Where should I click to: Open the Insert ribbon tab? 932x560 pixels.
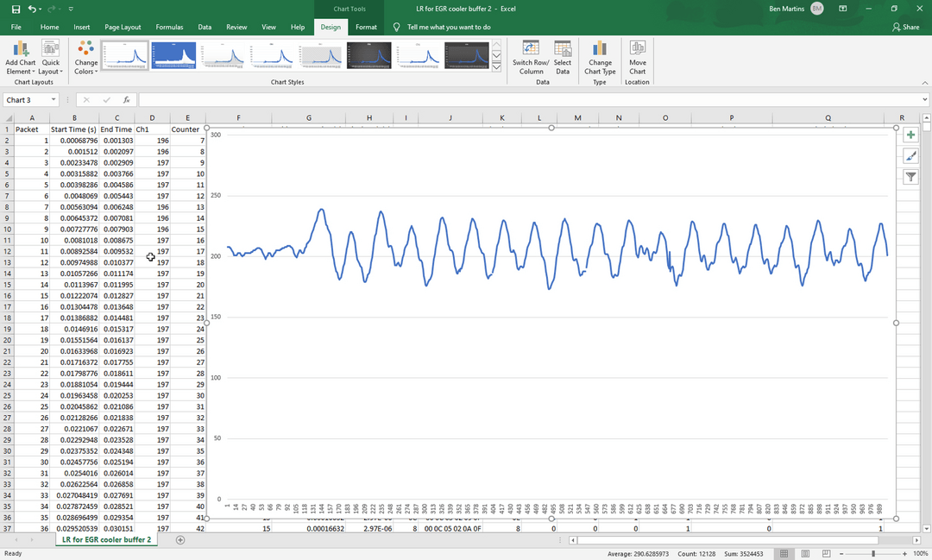point(81,27)
